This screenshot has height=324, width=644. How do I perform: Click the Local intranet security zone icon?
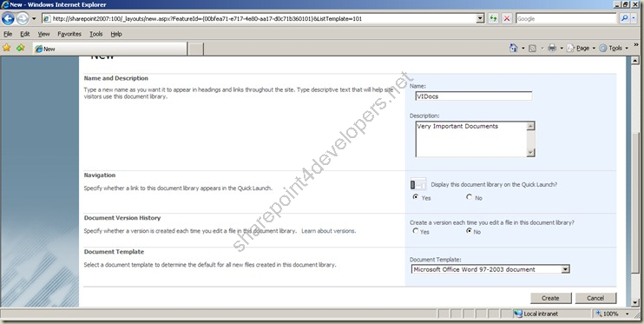[x=518, y=314]
